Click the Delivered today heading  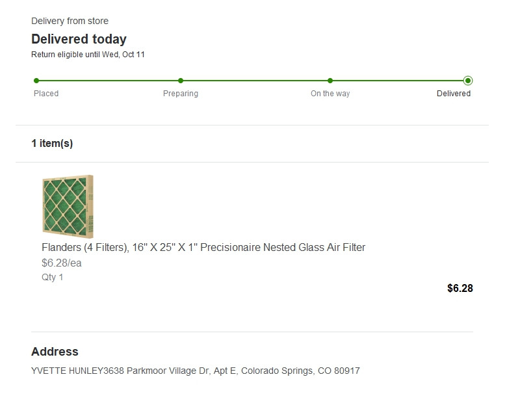pos(79,39)
